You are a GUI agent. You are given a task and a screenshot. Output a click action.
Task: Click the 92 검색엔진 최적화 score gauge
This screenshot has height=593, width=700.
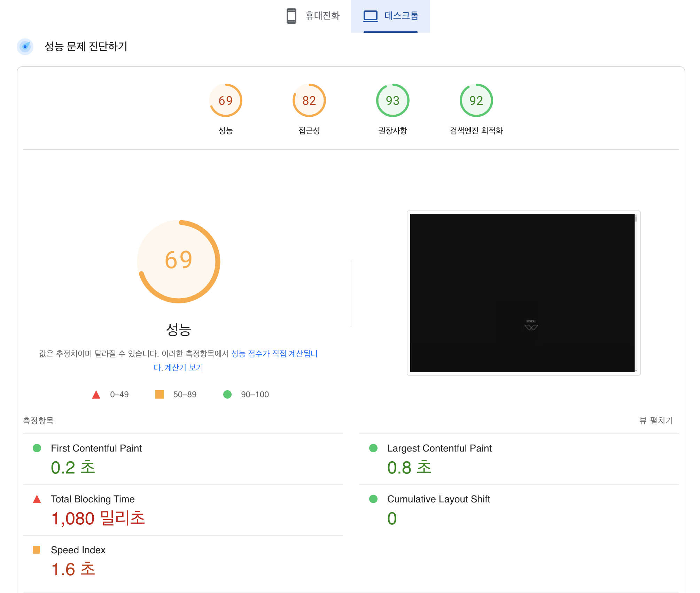point(476,101)
